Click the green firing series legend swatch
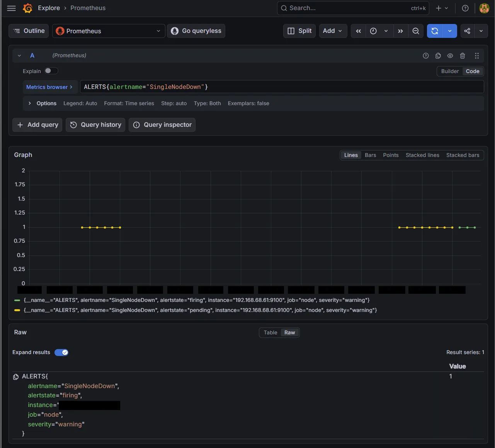The width and height of the screenshot is (495, 448). (x=17, y=300)
